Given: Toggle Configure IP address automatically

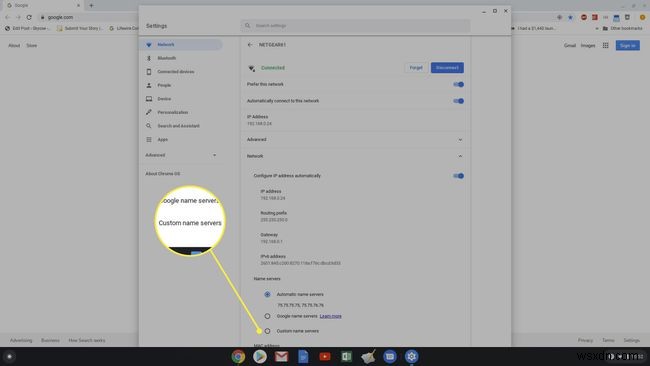Looking at the screenshot, I should tap(458, 176).
